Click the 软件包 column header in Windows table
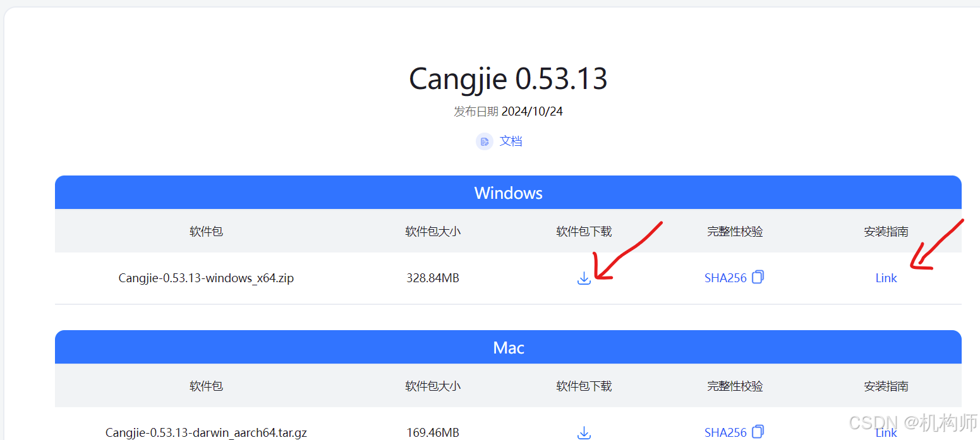 (206, 231)
